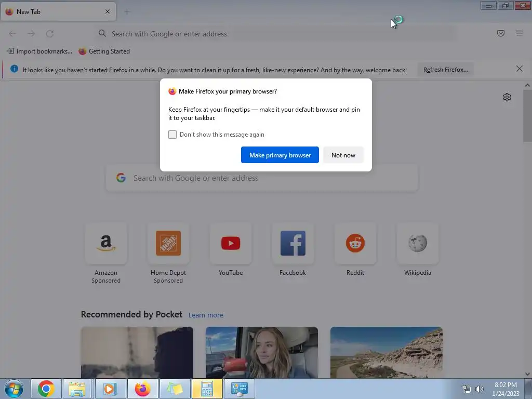Click the taskbar clock showing 8:02 PM
The width and height of the screenshot is (532, 399).
[506, 389]
